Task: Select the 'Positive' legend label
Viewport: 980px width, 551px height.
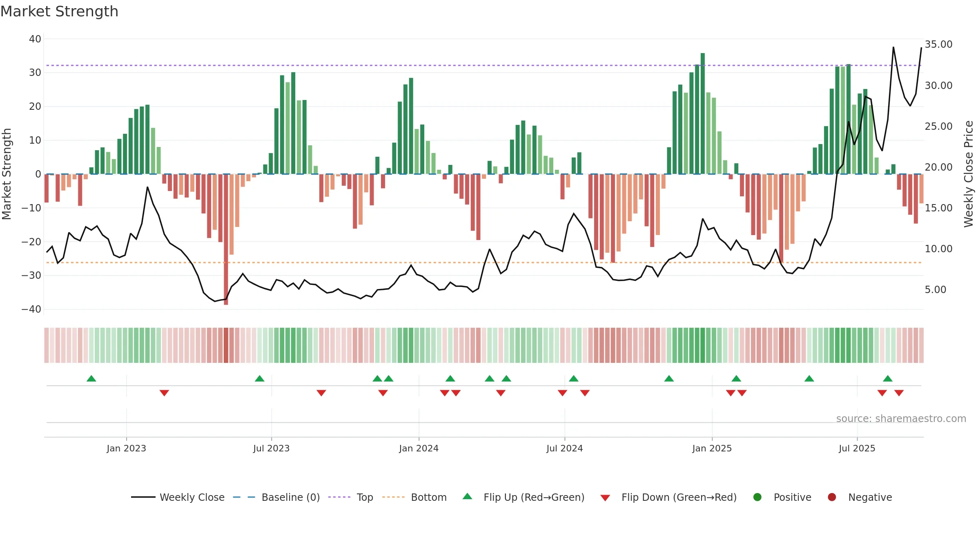Action: [x=793, y=498]
